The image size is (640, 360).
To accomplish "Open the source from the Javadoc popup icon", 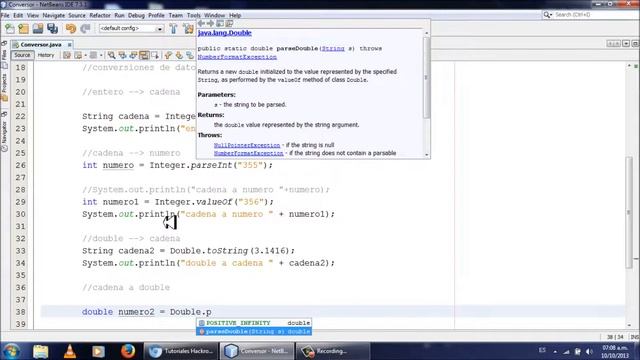I will pyautogui.click(x=229, y=23).
